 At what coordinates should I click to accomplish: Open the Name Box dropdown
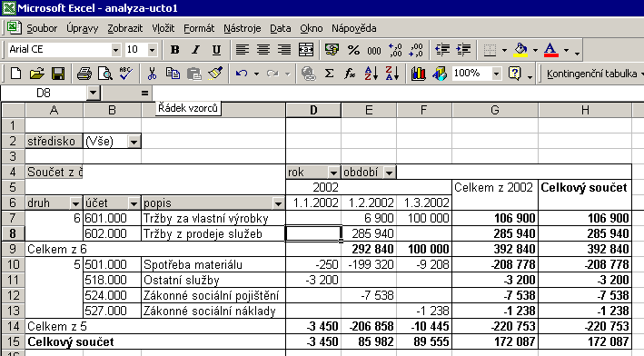click(x=94, y=94)
